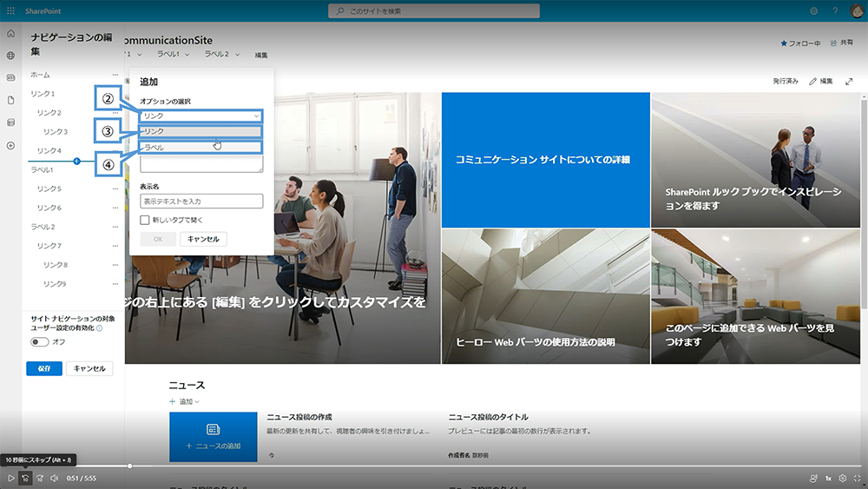Image resolution: width=868 pixels, height=489 pixels.
Task: Select リンク2 in the navigation editor
Action: pos(49,112)
